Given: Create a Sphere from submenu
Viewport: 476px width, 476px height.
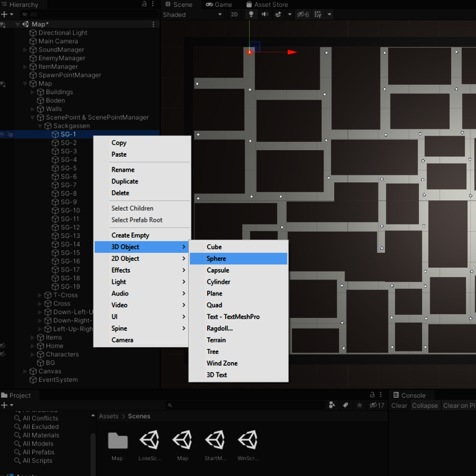Looking at the screenshot, I should tap(238, 258).
